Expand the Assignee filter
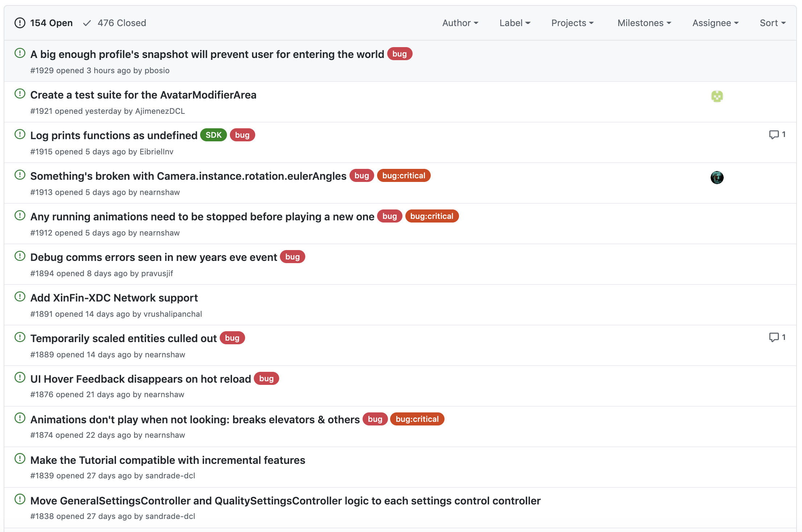 pos(715,23)
